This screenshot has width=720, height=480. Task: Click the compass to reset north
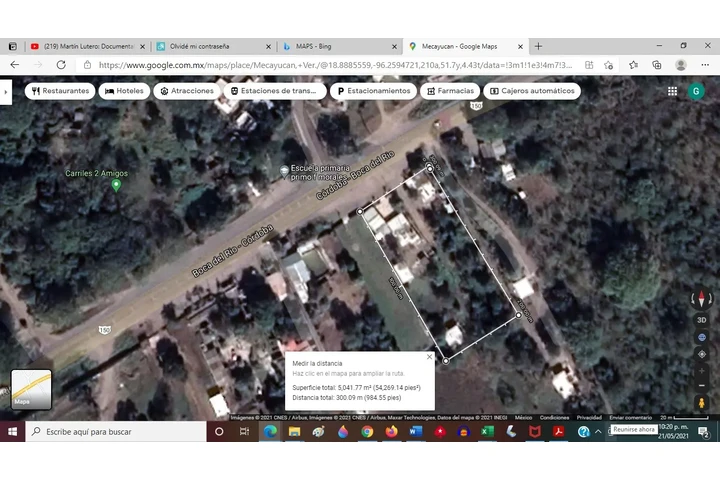[701, 299]
